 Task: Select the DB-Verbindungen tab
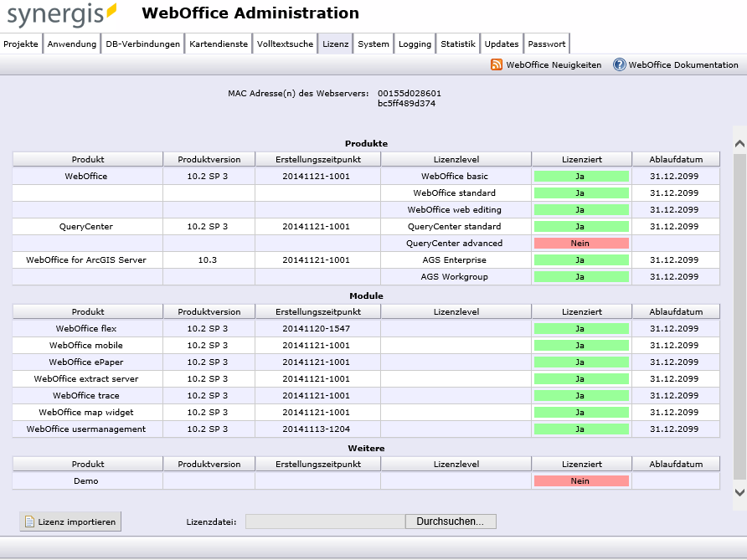142,43
